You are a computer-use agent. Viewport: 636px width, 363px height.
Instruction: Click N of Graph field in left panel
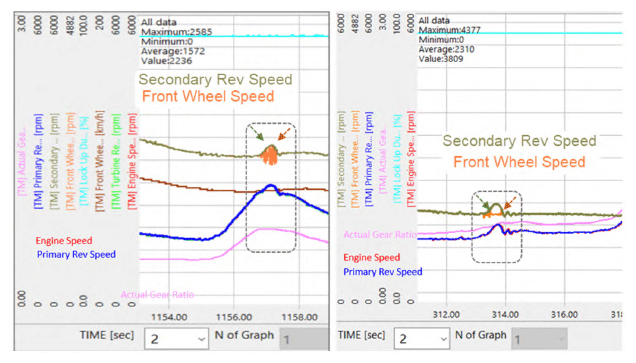[x=304, y=339]
